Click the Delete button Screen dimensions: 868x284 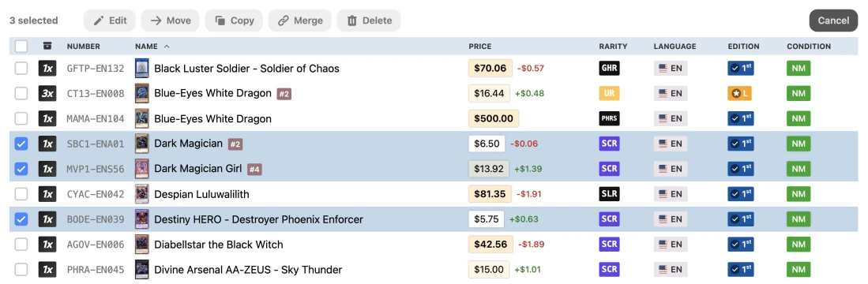(x=369, y=21)
